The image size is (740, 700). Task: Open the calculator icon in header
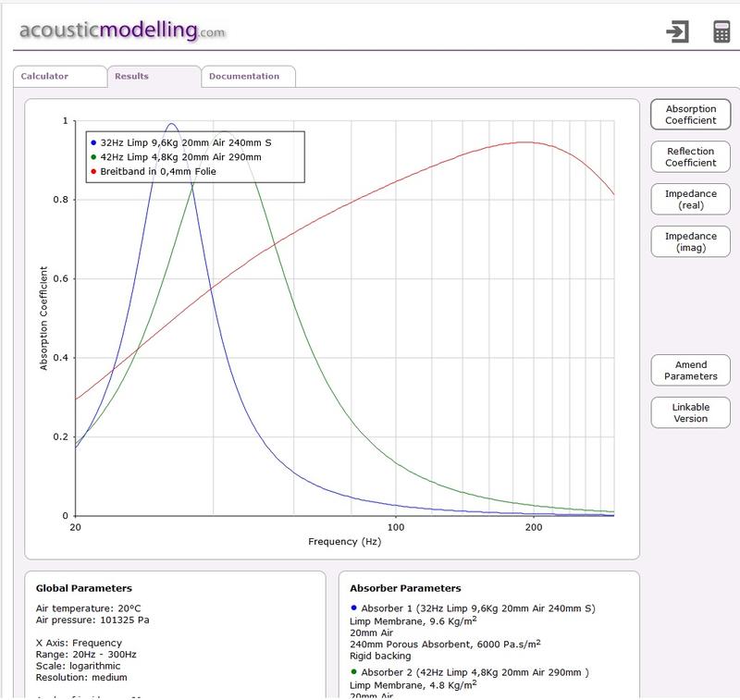(x=721, y=31)
